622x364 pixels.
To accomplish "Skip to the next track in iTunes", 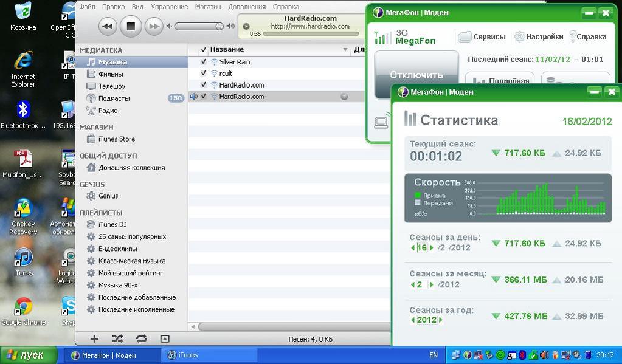I will [x=154, y=26].
